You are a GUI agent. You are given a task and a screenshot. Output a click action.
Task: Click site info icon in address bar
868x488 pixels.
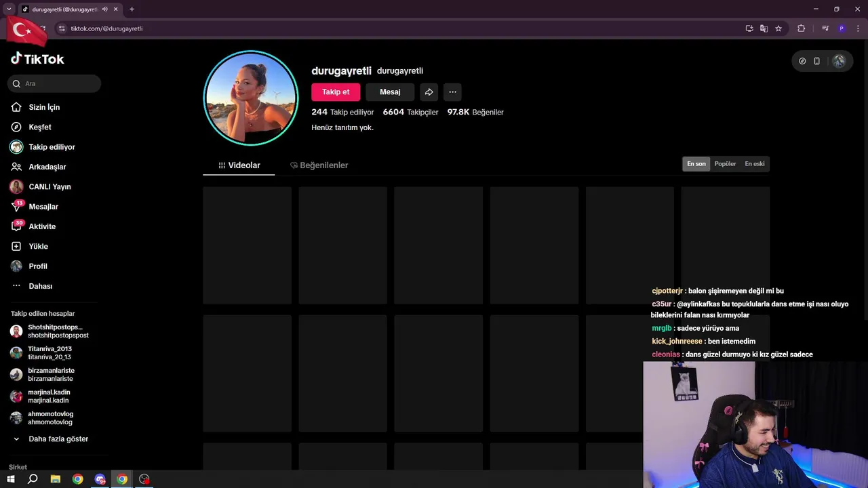tap(62, 28)
